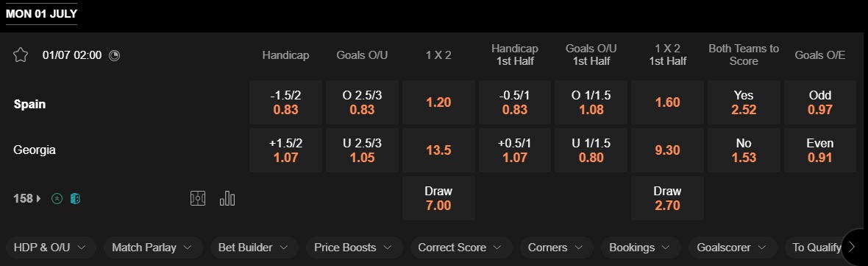868x266 pixels.
Task: Click the green circular arrow icon
Action: pyautogui.click(x=57, y=198)
